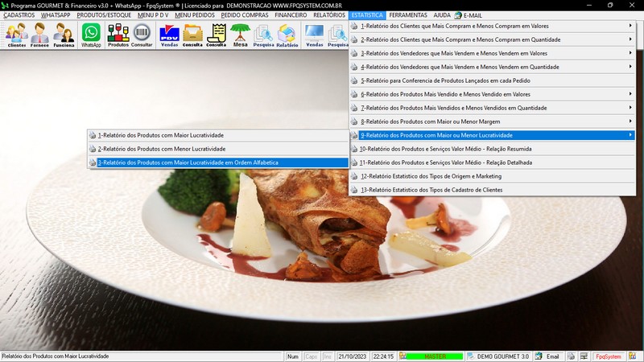Expand arrow for report 4 Vendedores em Quantidade
This screenshot has height=362, width=644.
pyautogui.click(x=630, y=67)
